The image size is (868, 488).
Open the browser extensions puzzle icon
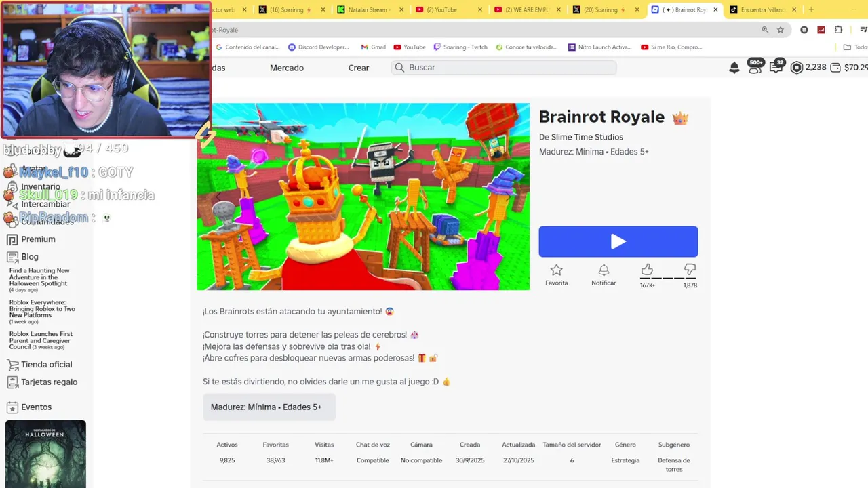(838, 30)
